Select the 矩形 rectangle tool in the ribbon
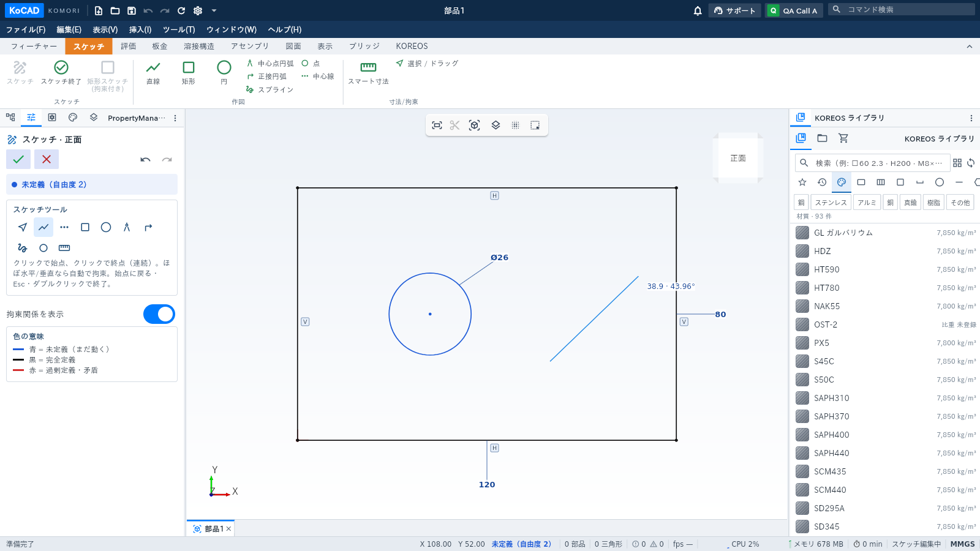Image resolution: width=980 pixels, height=551 pixels. (189, 73)
